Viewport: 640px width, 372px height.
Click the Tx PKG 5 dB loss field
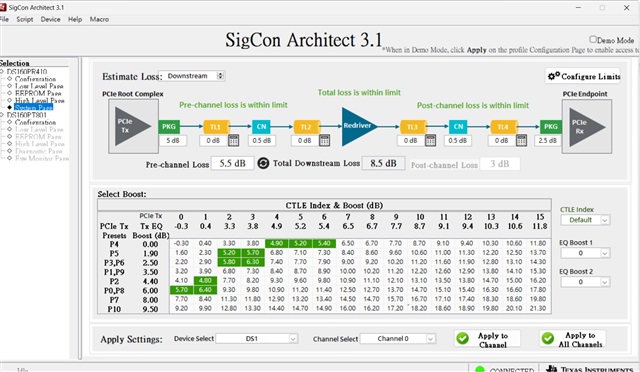point(173,140)
